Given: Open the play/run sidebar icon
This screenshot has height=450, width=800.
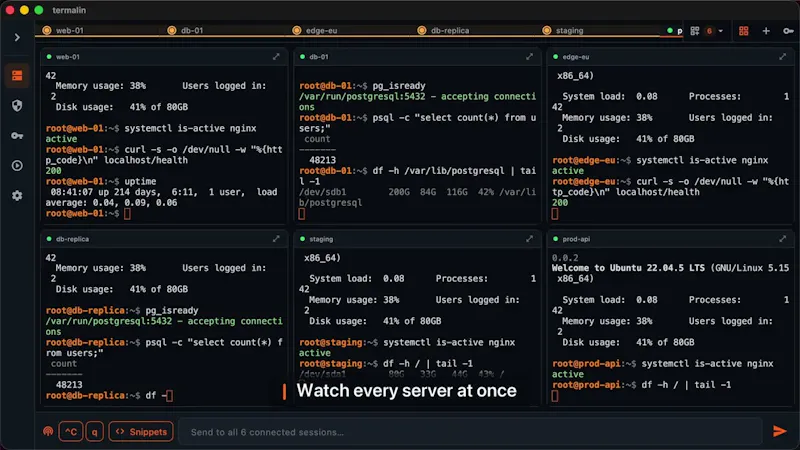Looking at the screenshot, I should [x=17, y=166].
